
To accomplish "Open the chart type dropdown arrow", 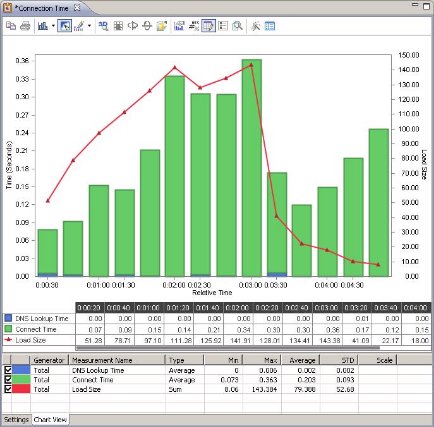I will 53,26.
